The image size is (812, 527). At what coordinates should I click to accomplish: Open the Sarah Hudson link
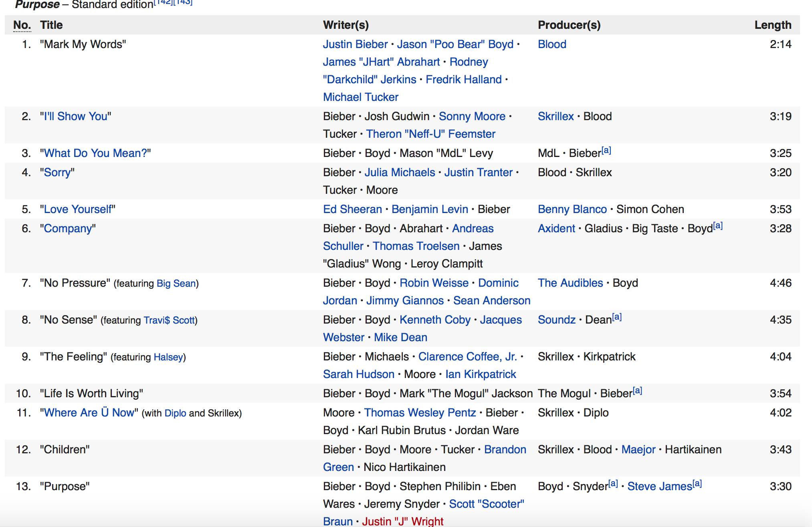[359, 374]
